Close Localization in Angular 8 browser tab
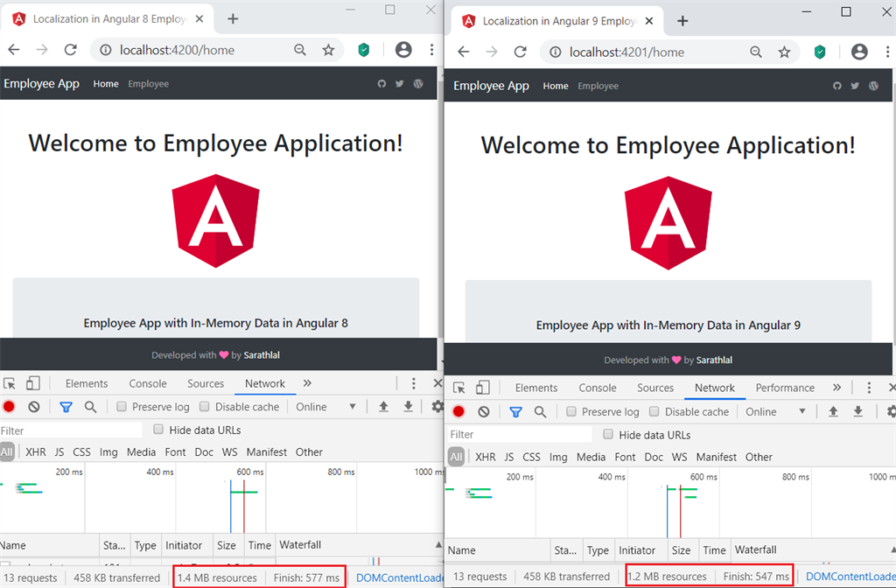The height and width of the screenshot is (588, 896). 199,19
